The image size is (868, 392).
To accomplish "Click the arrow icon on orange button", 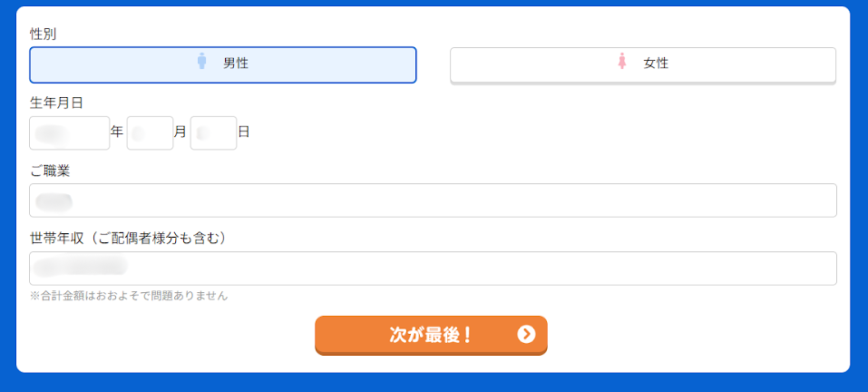I will point(526,335).
